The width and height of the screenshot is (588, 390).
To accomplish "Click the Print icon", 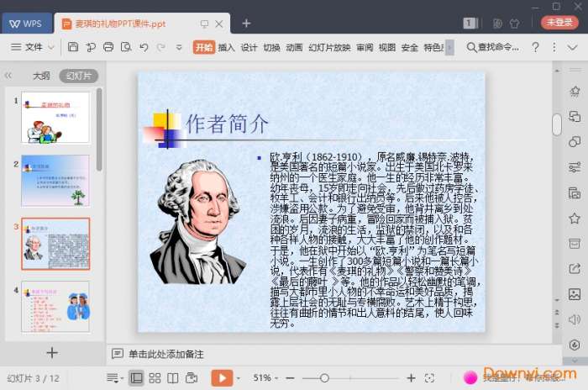I will pyautogui.click(x=108, y=47).
